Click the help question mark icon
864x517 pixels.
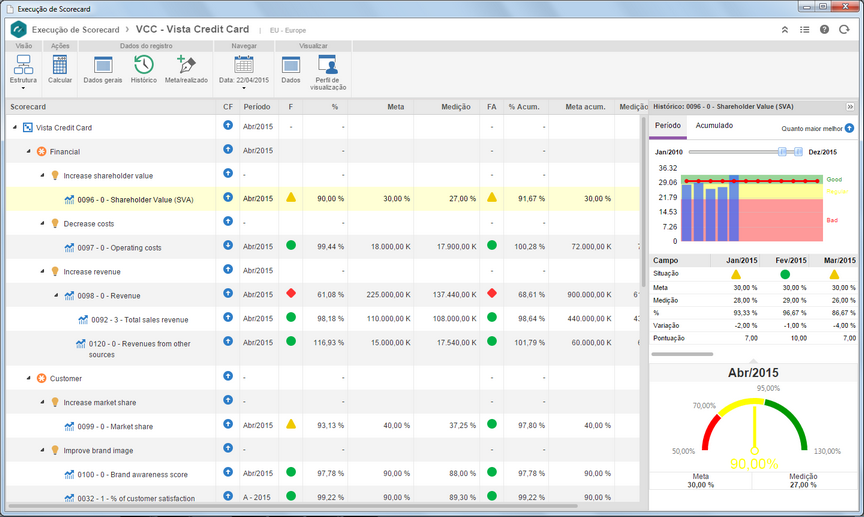coord(824,30)
